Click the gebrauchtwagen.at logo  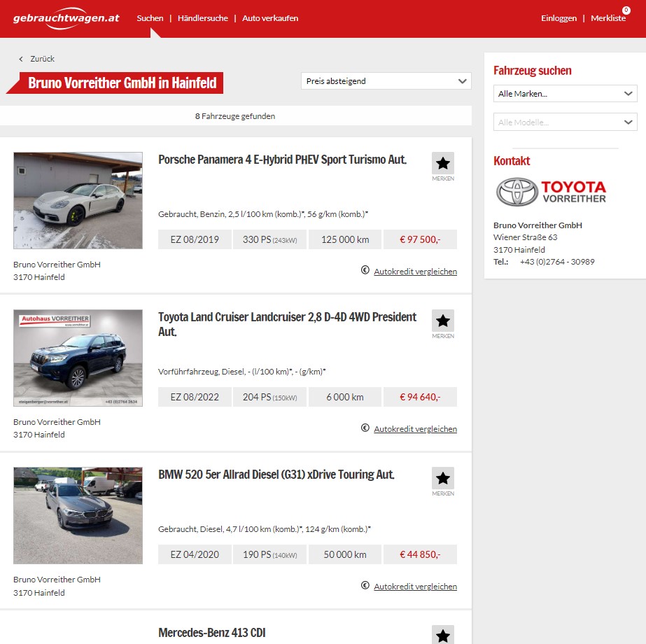66,18
